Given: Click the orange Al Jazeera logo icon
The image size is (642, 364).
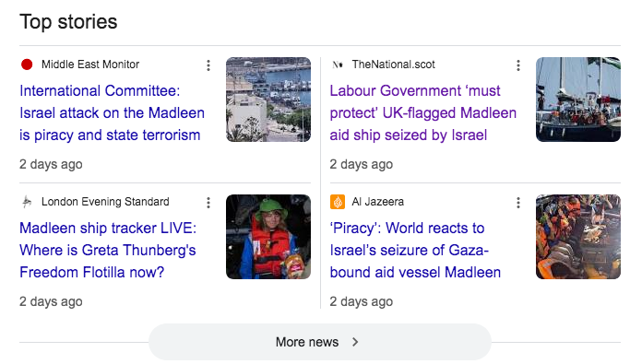Looking at the screenshot, I should 338,202.
